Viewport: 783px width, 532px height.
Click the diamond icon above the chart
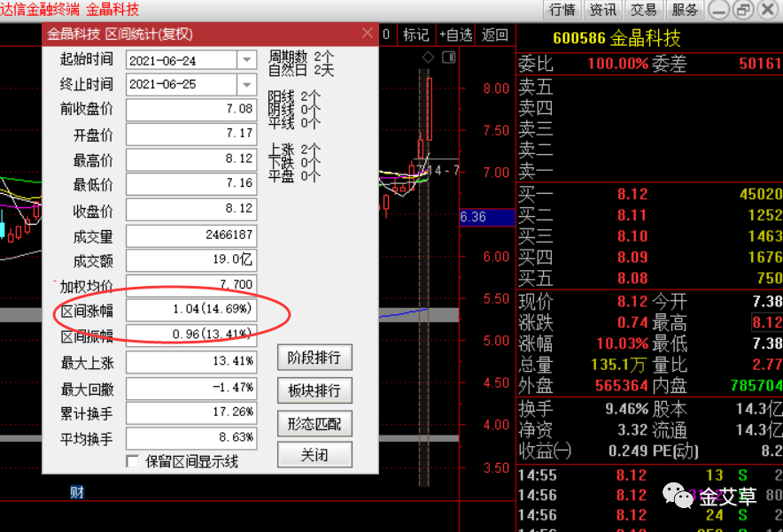click(428, 58)
